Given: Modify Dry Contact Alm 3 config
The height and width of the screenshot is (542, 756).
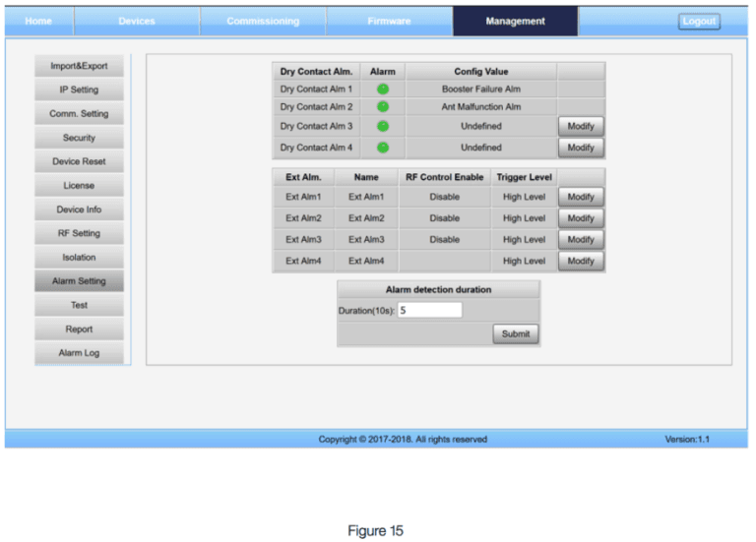Looking at the screenshot, I should pos(581,126).
